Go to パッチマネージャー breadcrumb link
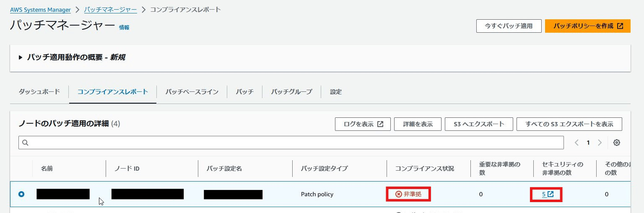 (x=110, y=10)
